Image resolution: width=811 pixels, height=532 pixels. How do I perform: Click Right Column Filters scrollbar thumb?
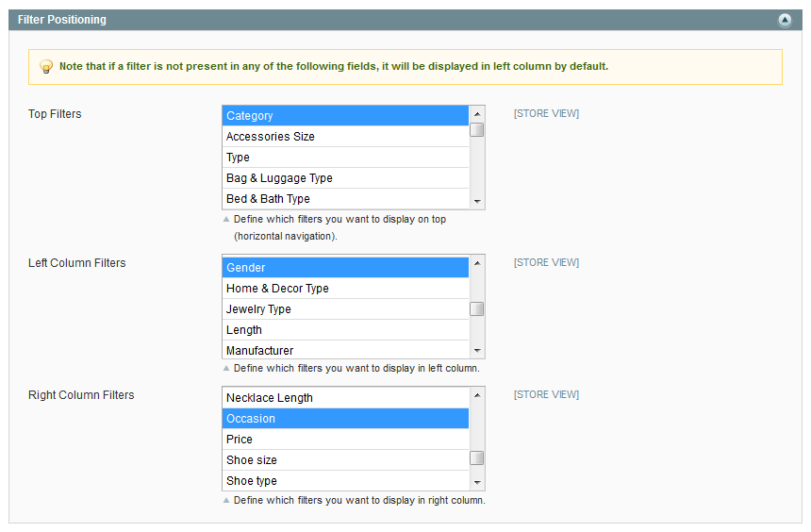coord(477,458)
